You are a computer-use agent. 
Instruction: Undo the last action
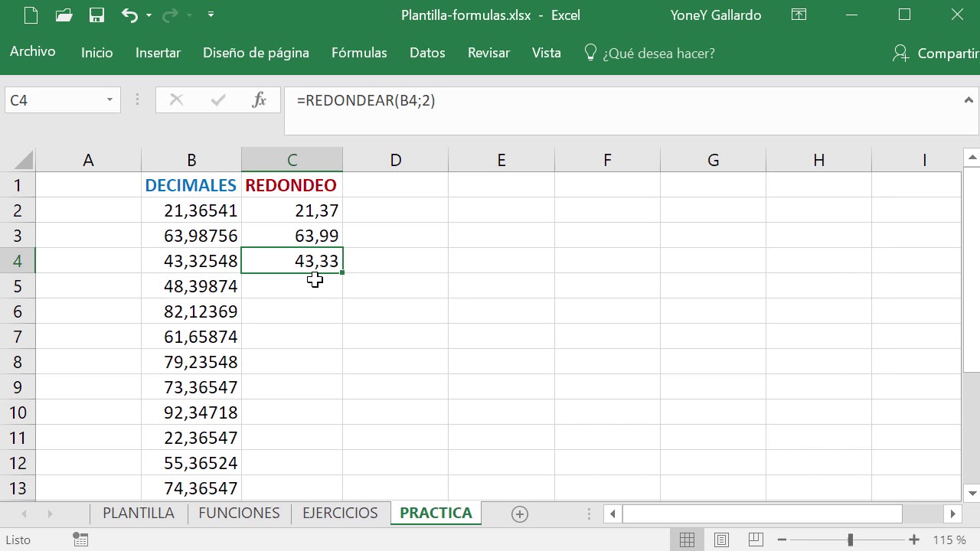129,15
